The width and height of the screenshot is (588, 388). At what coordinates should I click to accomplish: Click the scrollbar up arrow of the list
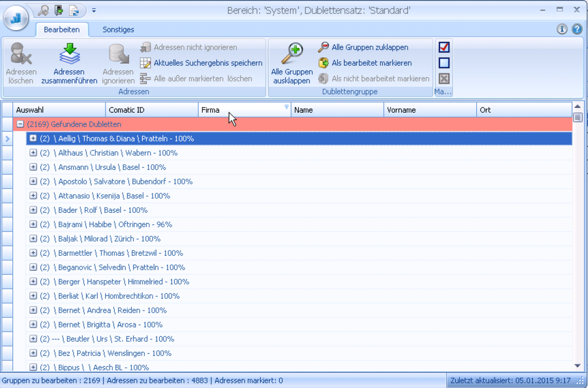[578, 107]
